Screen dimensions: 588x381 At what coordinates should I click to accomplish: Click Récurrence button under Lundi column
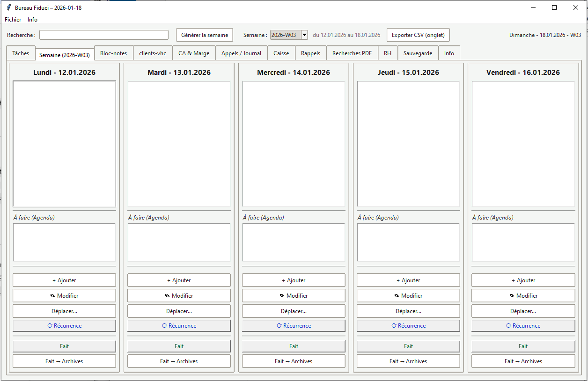coord(64,326)
